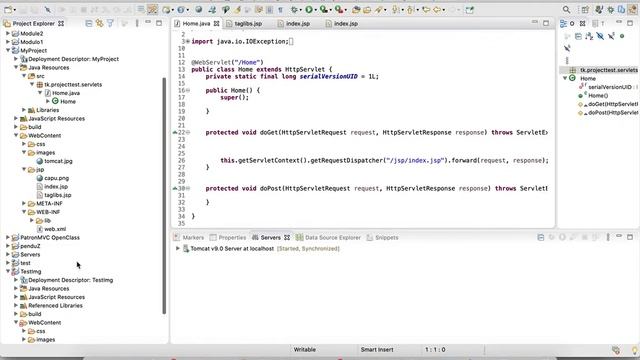
Task: Click the Previous Annotation arrow icon
Action: [410, 9]
